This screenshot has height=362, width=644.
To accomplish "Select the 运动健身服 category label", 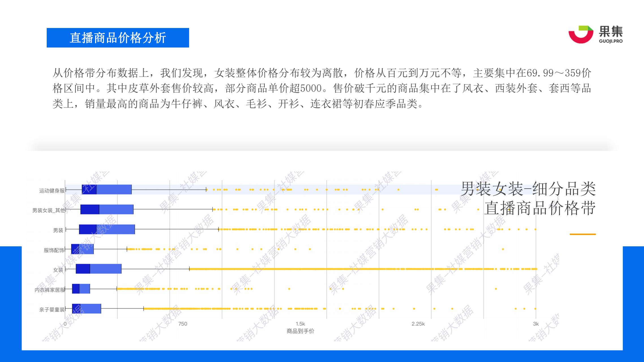I will pos(52,191).
